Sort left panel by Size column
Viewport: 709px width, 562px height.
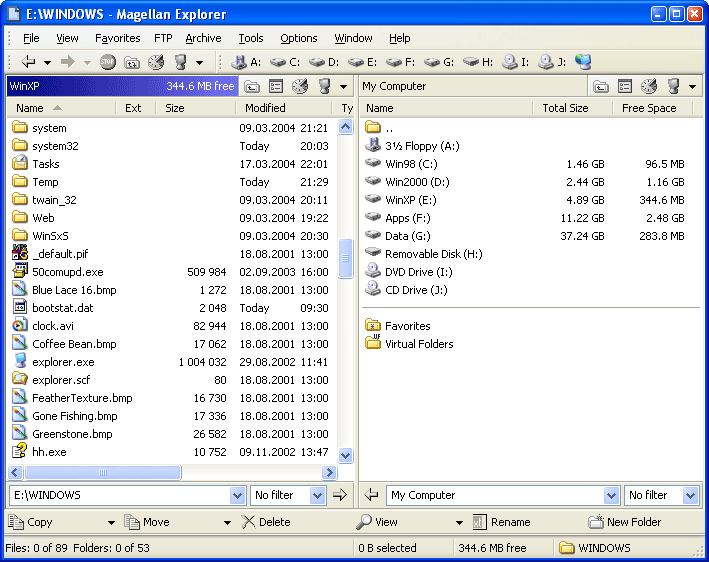(196, 108)
